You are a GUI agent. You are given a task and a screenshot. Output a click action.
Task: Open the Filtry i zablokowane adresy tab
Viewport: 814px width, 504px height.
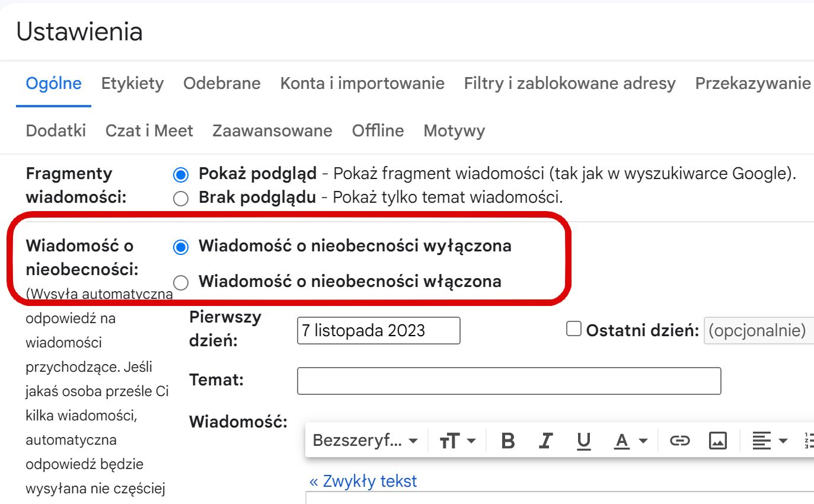coord(570,84)
